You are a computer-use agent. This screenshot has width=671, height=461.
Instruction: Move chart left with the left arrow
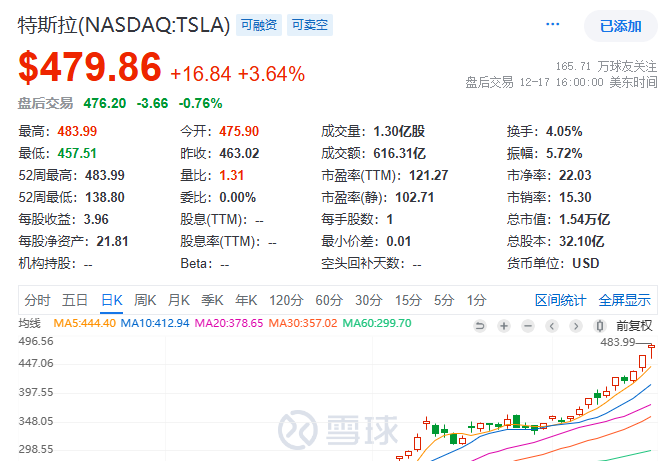coord(552,326)
